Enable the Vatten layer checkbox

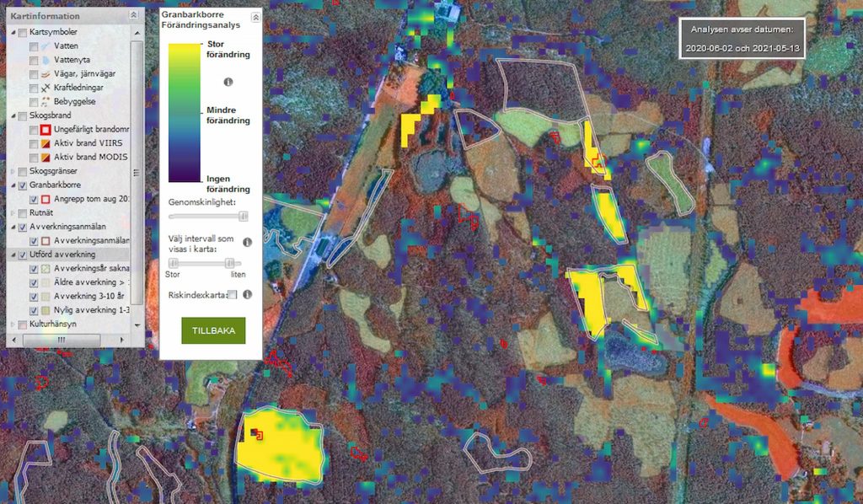[x=34, y=46]
